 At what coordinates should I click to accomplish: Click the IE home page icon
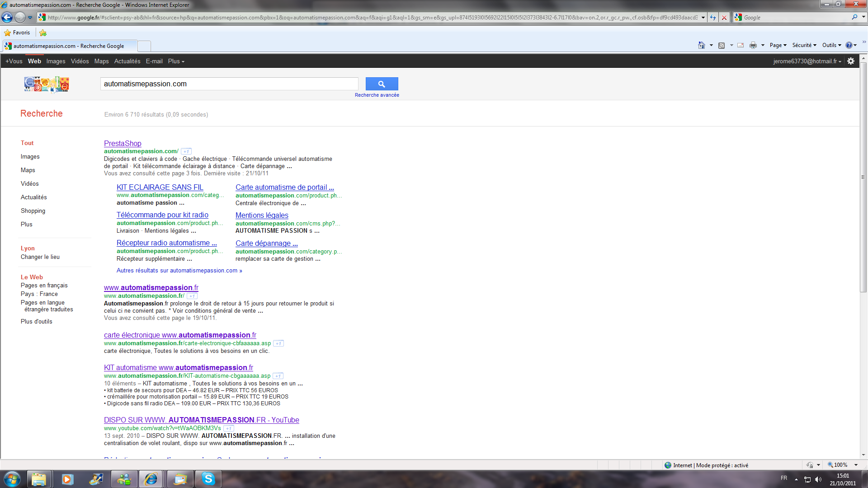[701, 45]
